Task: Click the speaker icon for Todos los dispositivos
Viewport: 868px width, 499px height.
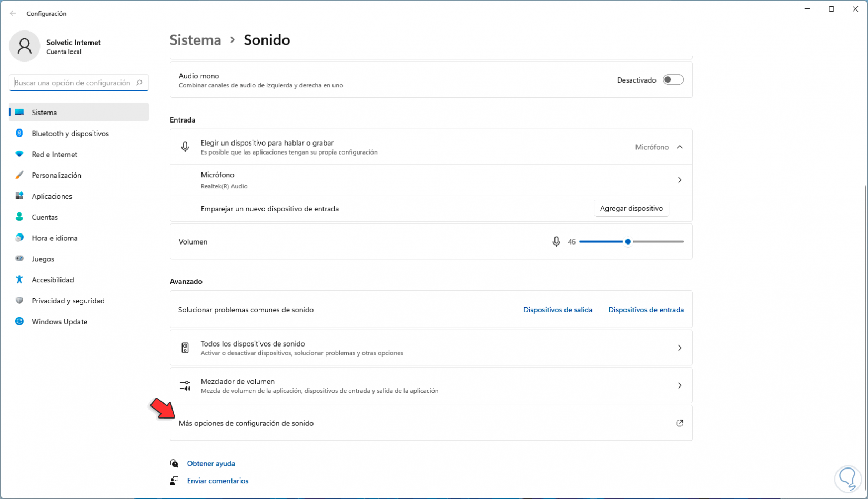Action: coord(185,348)
